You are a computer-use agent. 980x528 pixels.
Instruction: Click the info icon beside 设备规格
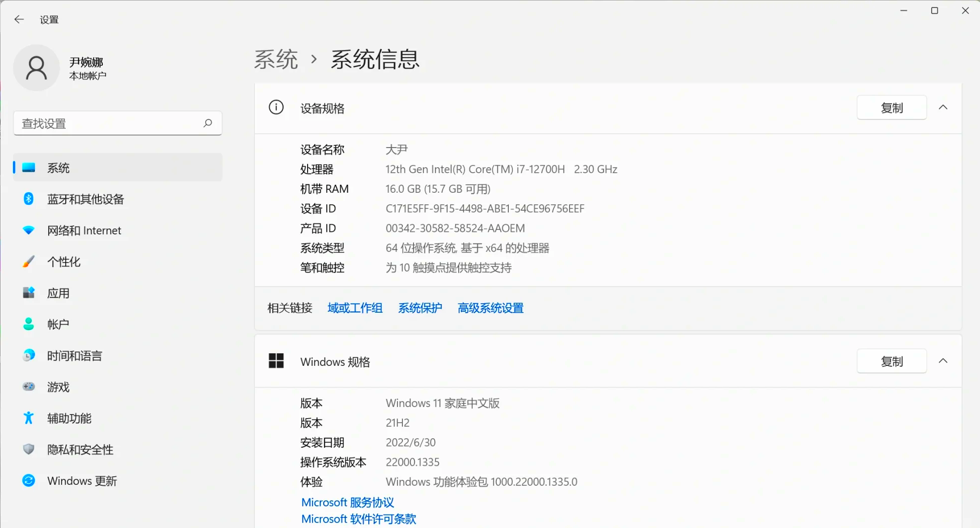coord(276,107)
